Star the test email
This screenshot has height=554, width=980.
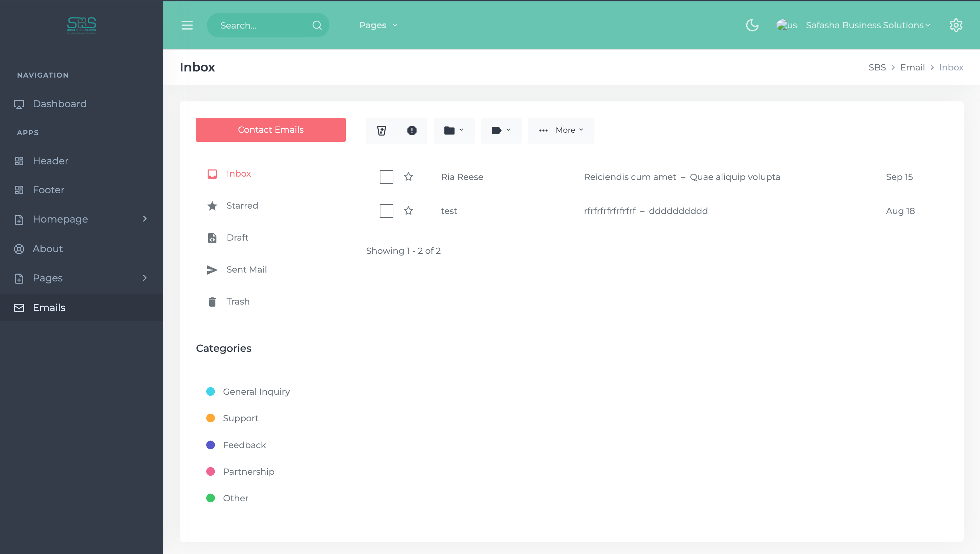click(408, 210)
